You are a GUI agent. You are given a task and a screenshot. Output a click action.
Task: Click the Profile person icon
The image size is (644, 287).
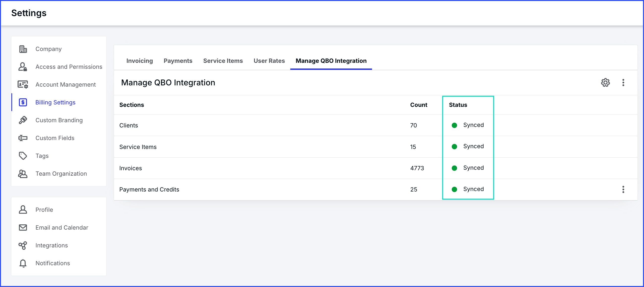(23, 210)
